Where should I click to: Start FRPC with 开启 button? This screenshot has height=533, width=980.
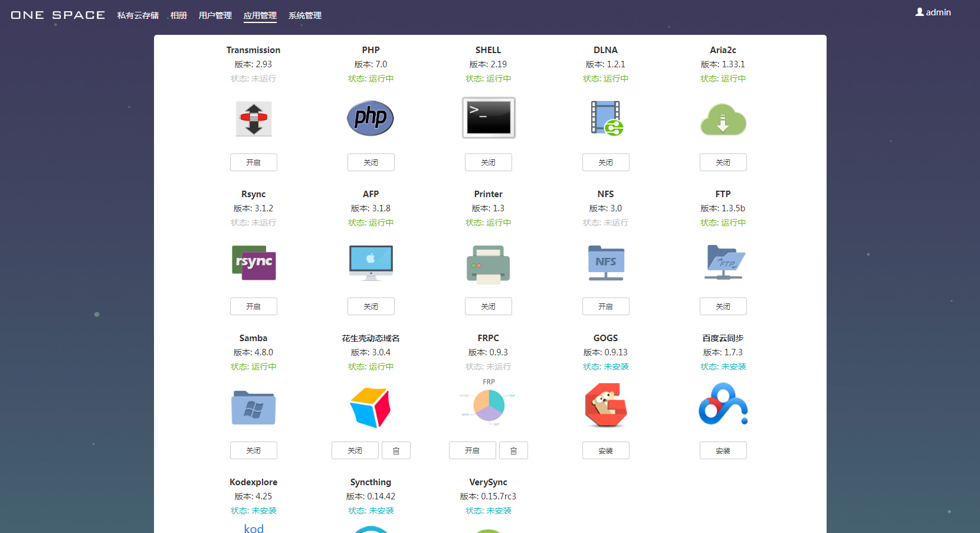[473, 450]
